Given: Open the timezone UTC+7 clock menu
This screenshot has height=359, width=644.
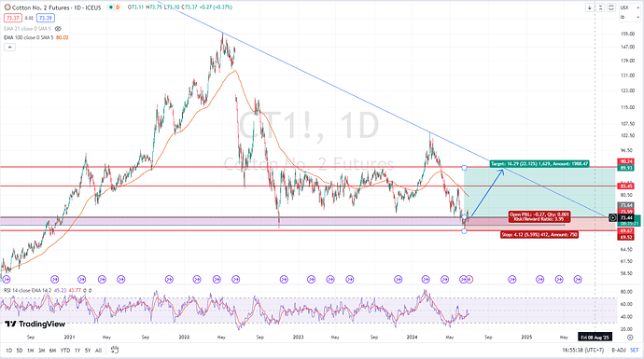Looking at the screenshot, I should [583, 350].
